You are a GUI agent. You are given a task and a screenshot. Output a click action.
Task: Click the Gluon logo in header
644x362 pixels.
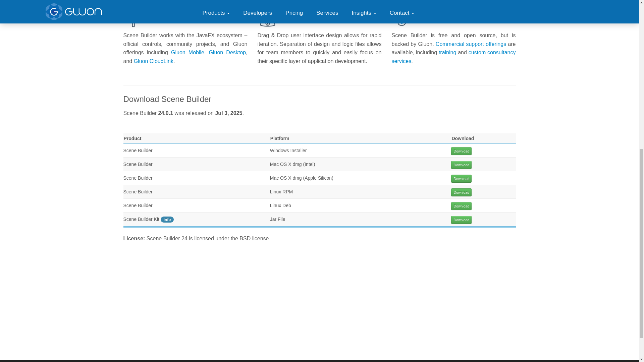(x=74, y=12)
